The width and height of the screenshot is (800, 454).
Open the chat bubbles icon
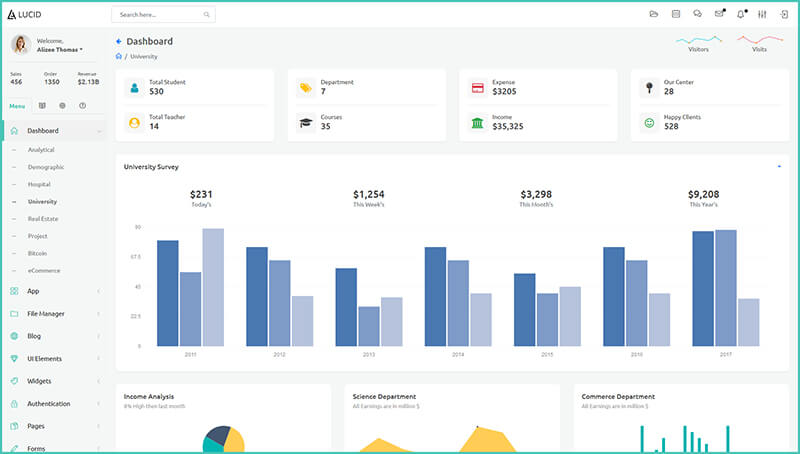tap(697, 14)
